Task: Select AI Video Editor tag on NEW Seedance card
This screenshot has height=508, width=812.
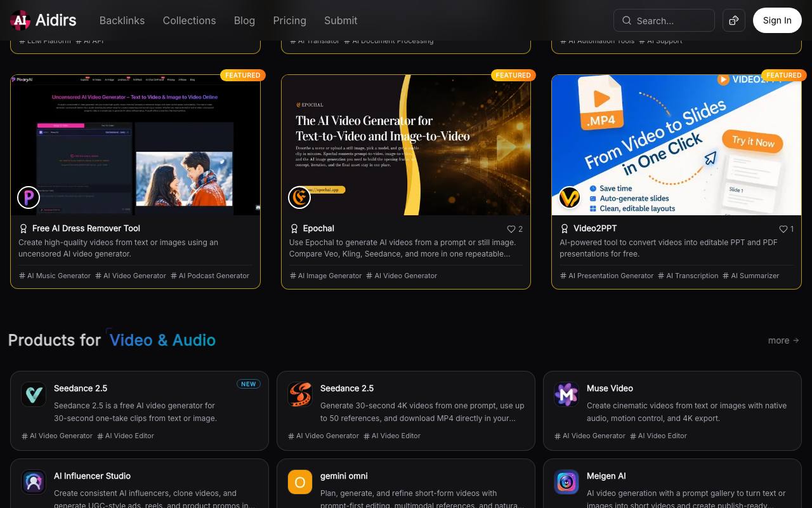Action: (126, 436)
